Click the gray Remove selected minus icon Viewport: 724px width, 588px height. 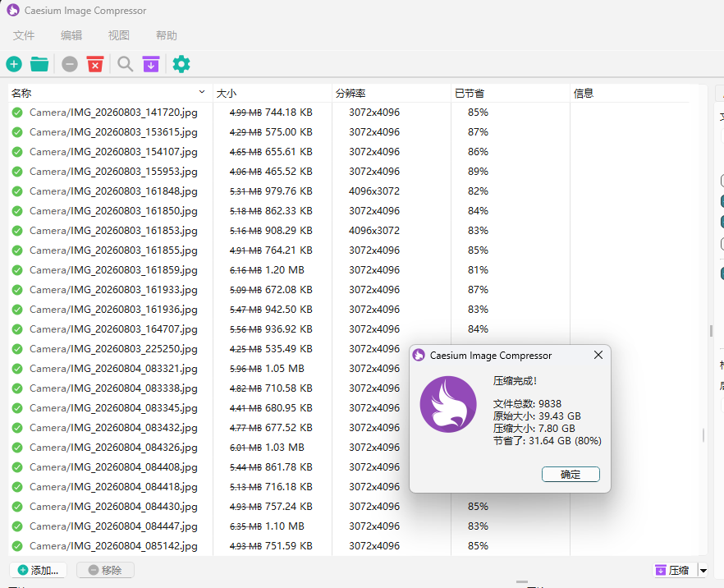70,64
